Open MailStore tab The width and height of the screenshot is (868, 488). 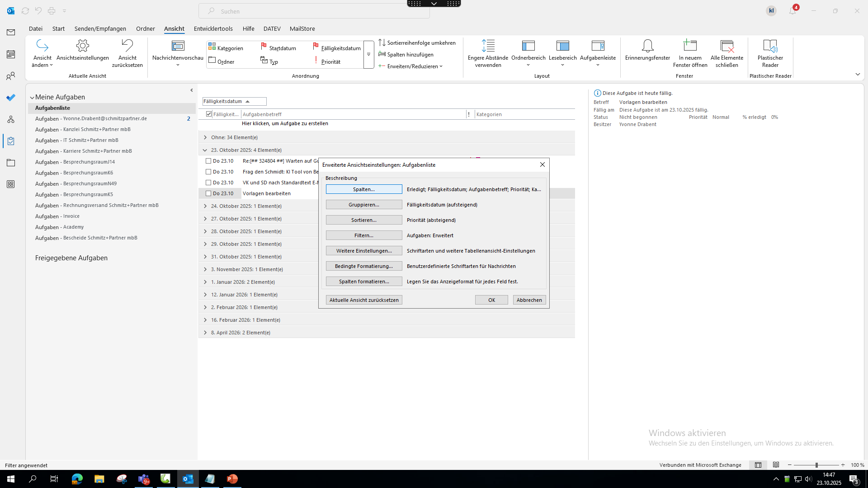click(302, 28)
